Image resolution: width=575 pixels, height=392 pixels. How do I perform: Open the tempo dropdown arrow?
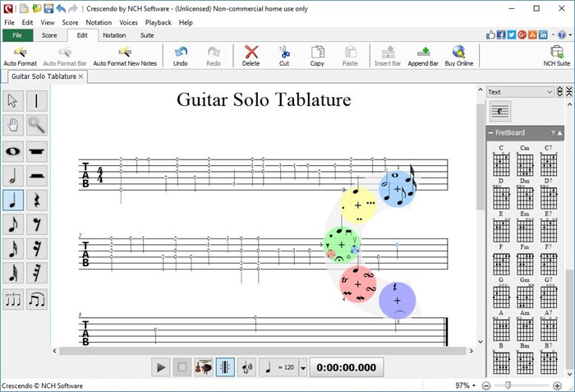(x=303, y=367)
